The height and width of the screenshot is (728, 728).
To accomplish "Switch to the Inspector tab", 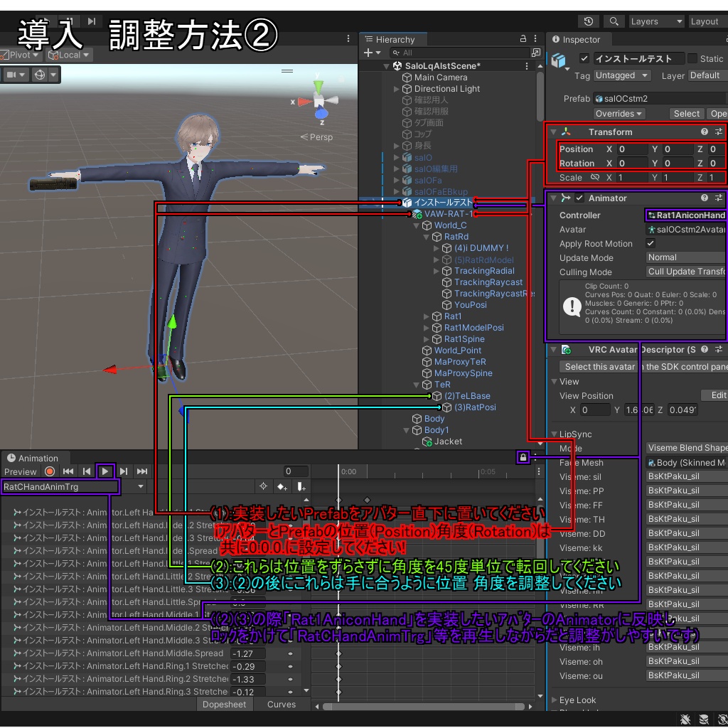I will click(577, 40).
